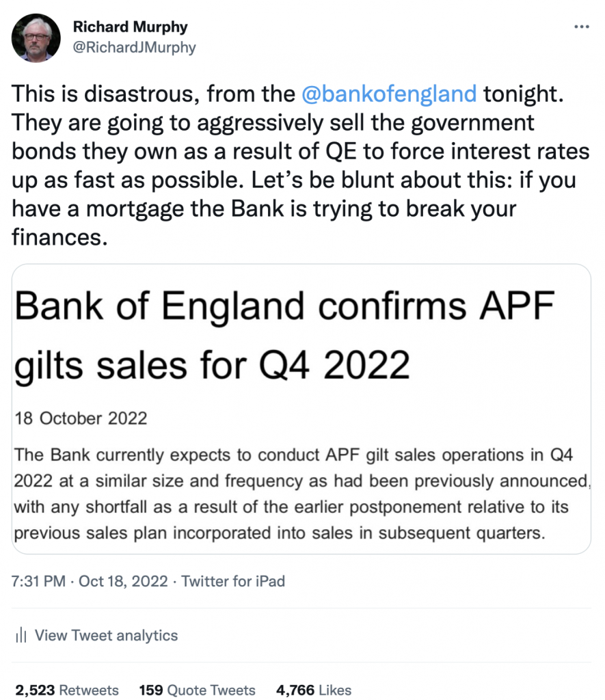Viewport: 605px width, 700px height.
Task: Click Richard Murphy's profile avatar
Action: tap(36, 38)
